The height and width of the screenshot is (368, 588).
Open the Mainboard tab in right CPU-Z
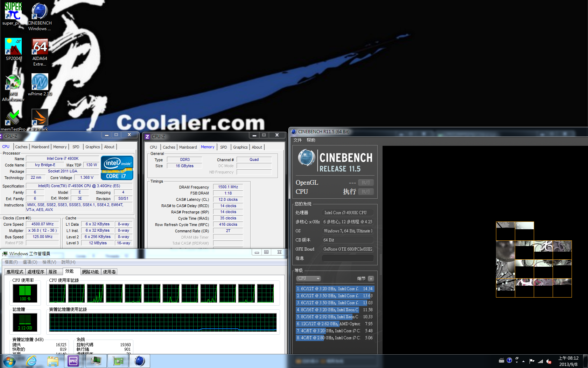(188, 147)
